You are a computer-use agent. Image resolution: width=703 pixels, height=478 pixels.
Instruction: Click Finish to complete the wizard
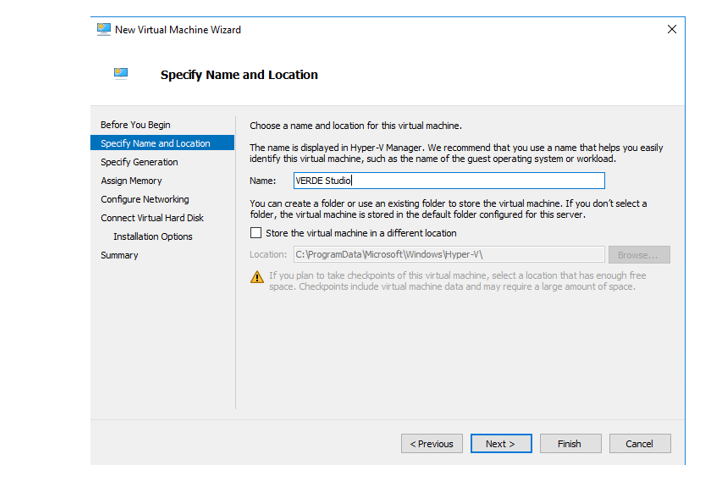tap(570, 443)
